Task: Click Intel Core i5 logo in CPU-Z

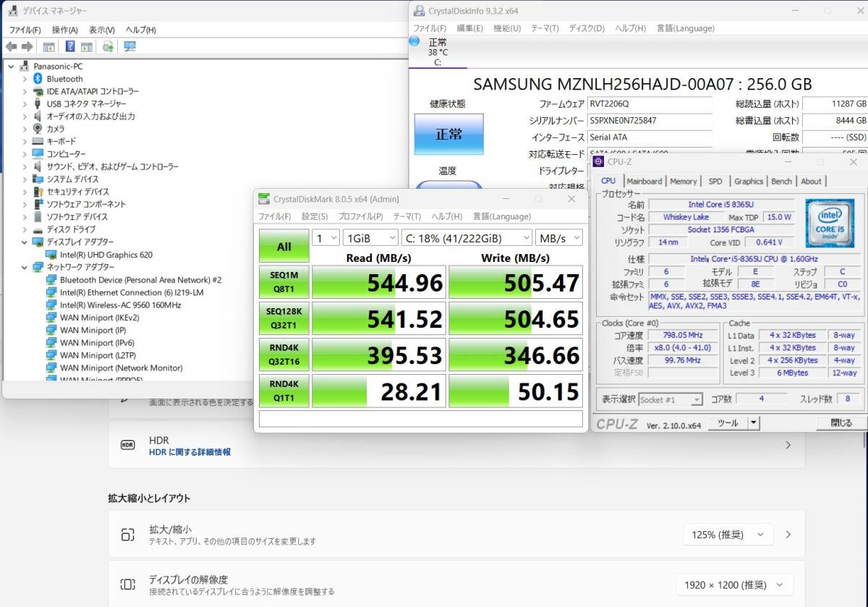Action: tap(830, 223)
